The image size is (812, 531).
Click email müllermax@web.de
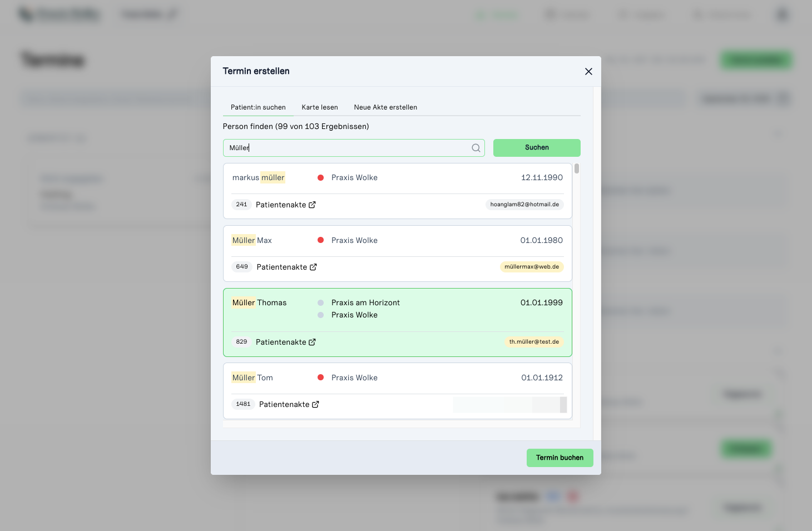532,267
